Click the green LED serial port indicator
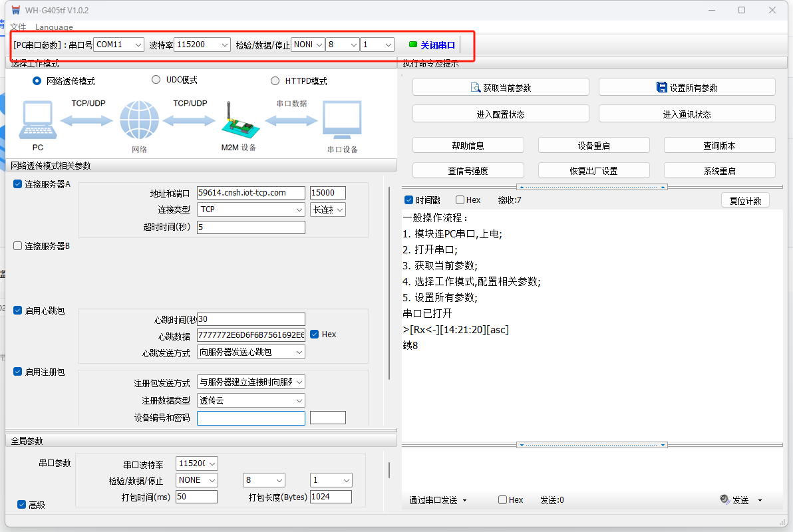Viewport: 793px width, 532px height. point(412,45)
